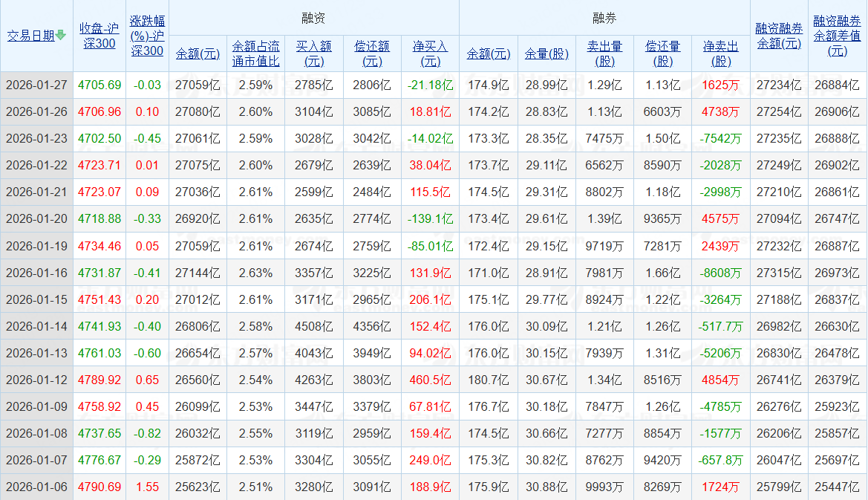This screenshot has width=868, height=500.
Task: Select date cell 2026-01-26
Action: pos(36,112)
